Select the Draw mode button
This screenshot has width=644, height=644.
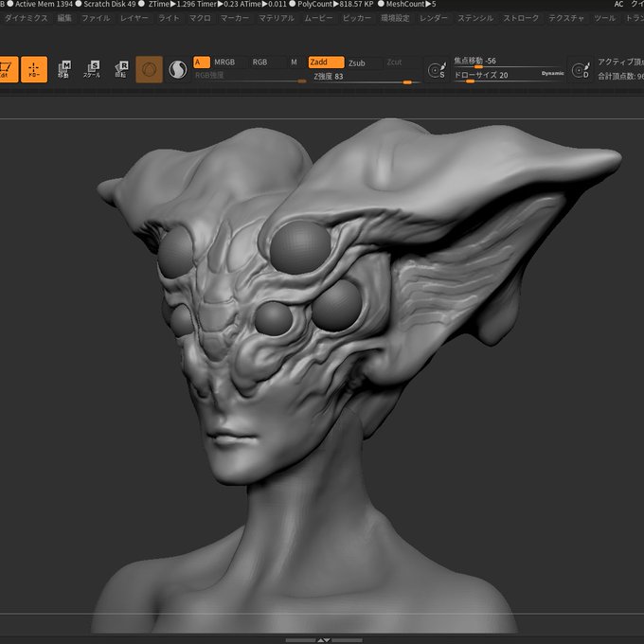tap(34, 69)
